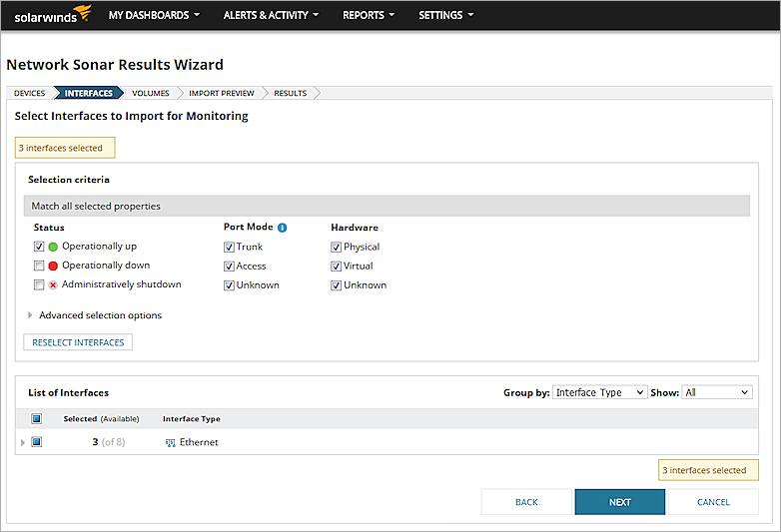
Task: Switch to the Volumes wizard step
Action: (151, 93)
